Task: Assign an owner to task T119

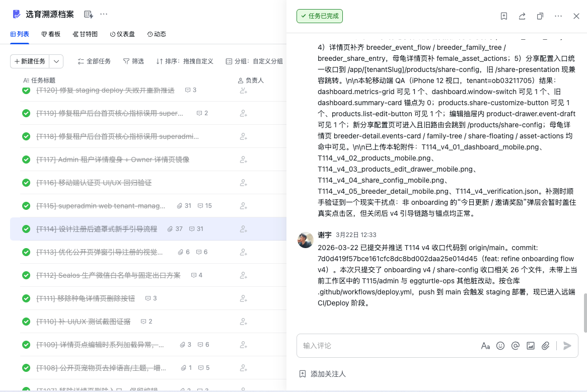Action: tap(243, 113)
